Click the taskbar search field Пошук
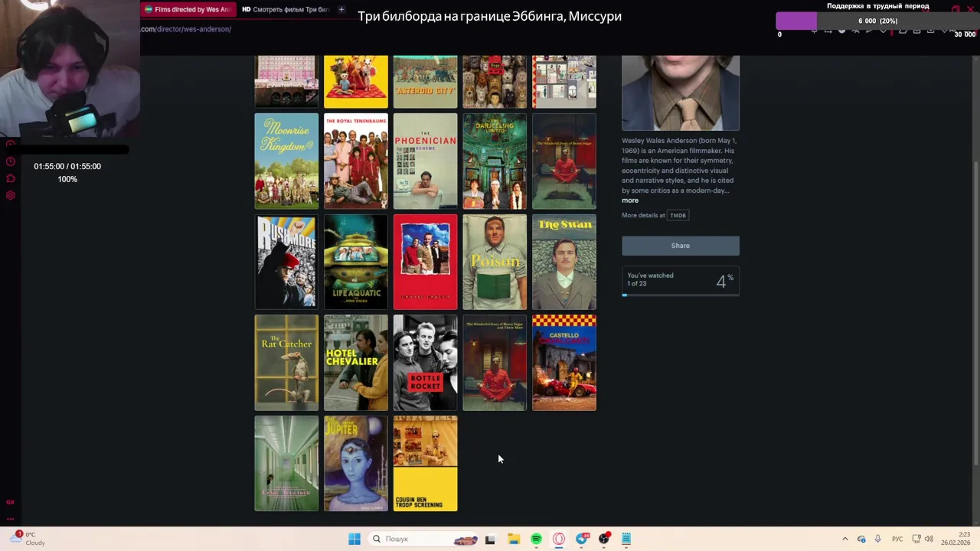Viewport: 980px width, 551px height. point(423,539)
